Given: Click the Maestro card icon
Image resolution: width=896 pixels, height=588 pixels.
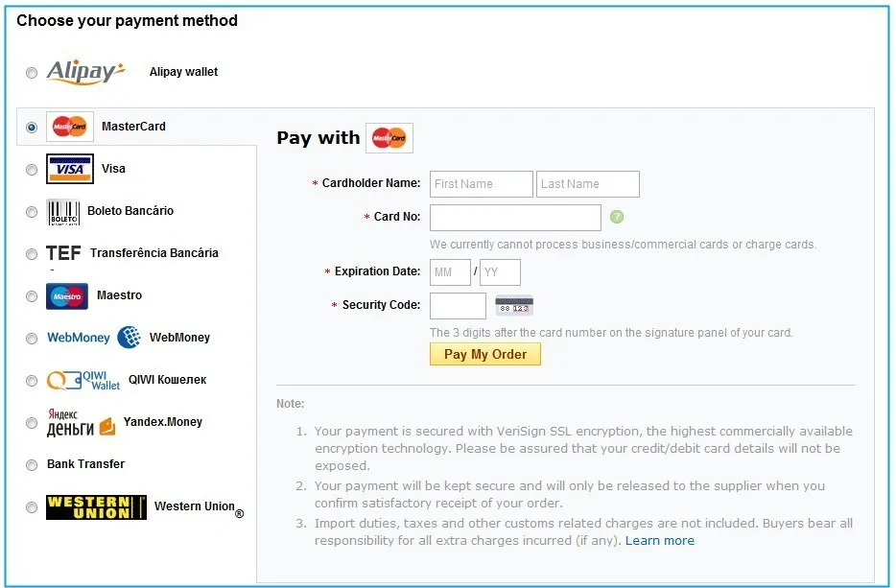Looking at the screenshot, I should pos(68,294).
